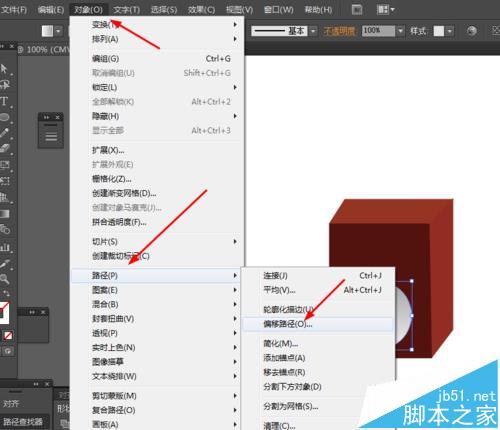Choose 栅格化(Z)... menu item
The height and width of the screenshot is (430, 500).
[x=157, y=179]
